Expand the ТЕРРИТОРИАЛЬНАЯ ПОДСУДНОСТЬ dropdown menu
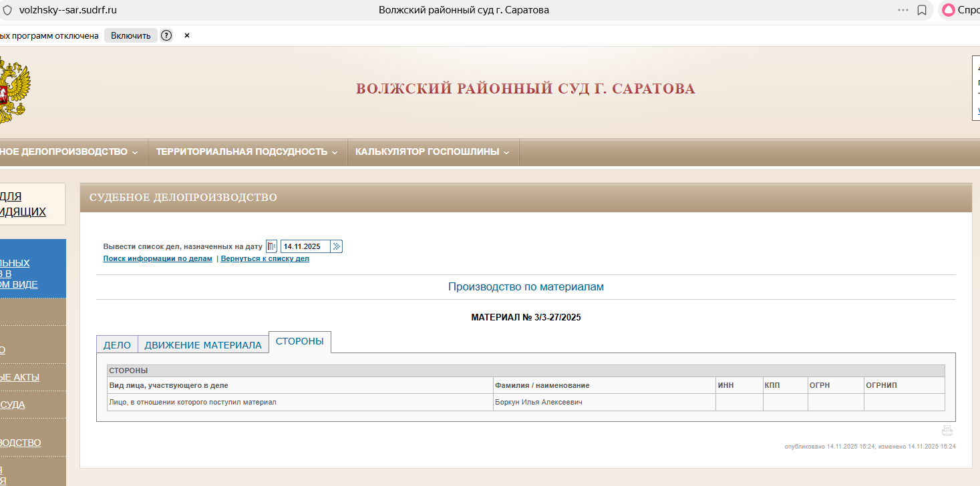The width and height of the screenshot is (980, 486). point(247,152)
